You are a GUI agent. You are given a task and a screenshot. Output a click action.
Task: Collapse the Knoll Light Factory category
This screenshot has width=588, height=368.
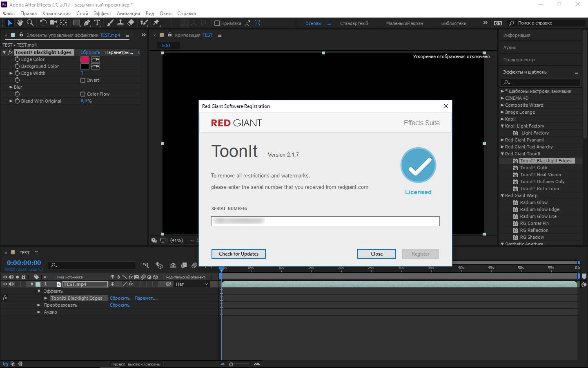(x=502, y=126)
